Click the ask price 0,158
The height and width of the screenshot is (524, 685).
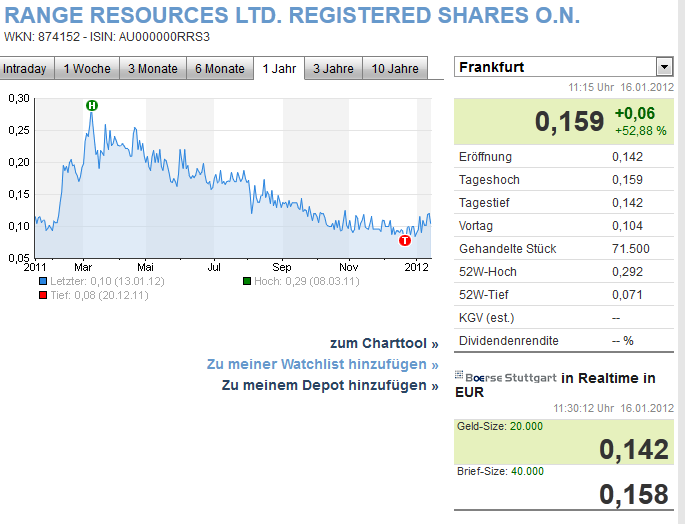click(633, 494)
